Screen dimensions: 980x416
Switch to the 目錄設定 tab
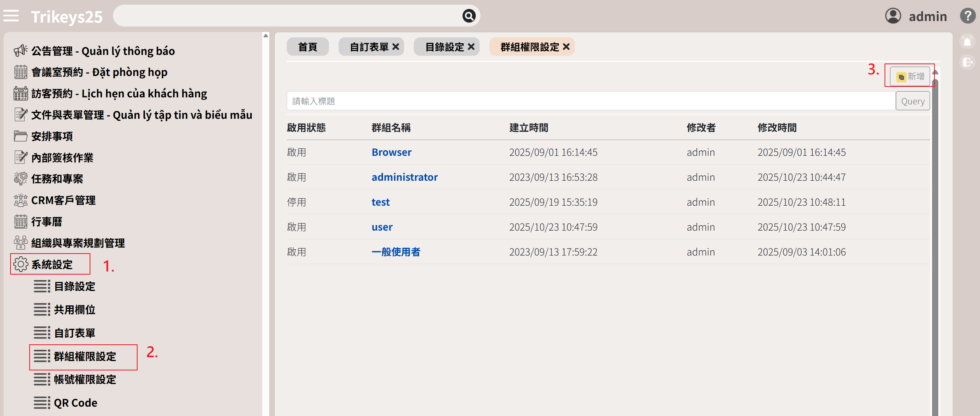[x=444, y=47]
